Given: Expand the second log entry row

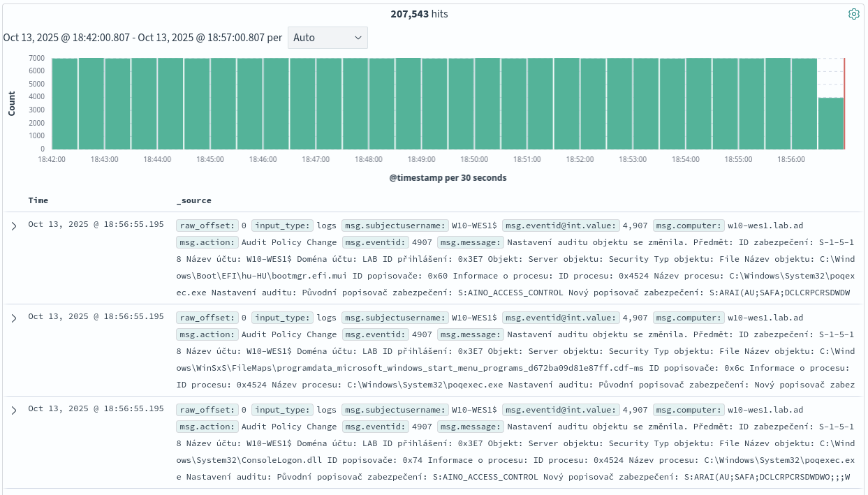Looking at the screenshot, I should coord(13,318).
